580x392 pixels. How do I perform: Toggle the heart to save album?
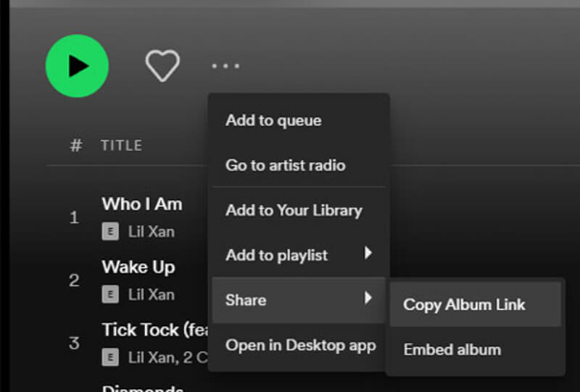tap(162, 66)
